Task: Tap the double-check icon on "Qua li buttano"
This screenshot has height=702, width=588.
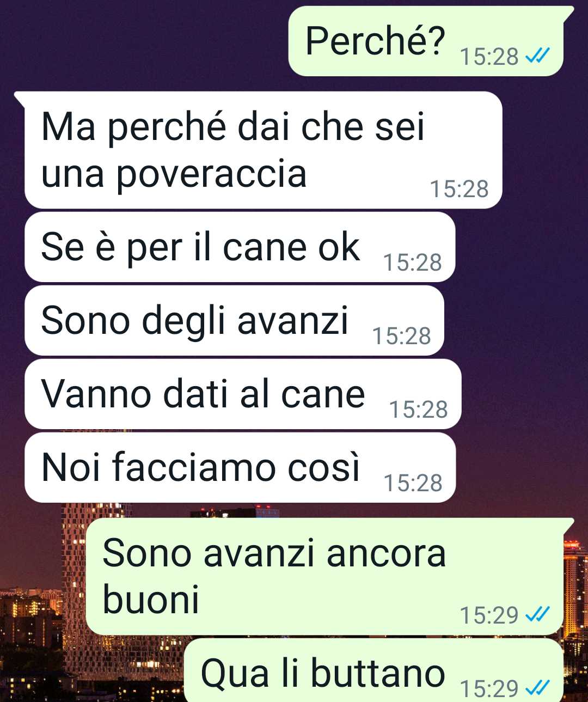Action: tap(537, 688)
